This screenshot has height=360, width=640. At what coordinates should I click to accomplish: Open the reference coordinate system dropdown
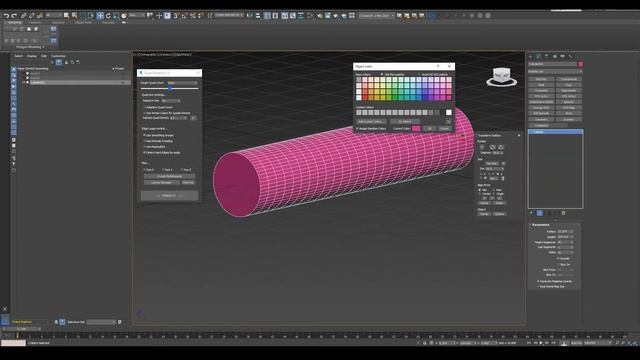point(137,16)
